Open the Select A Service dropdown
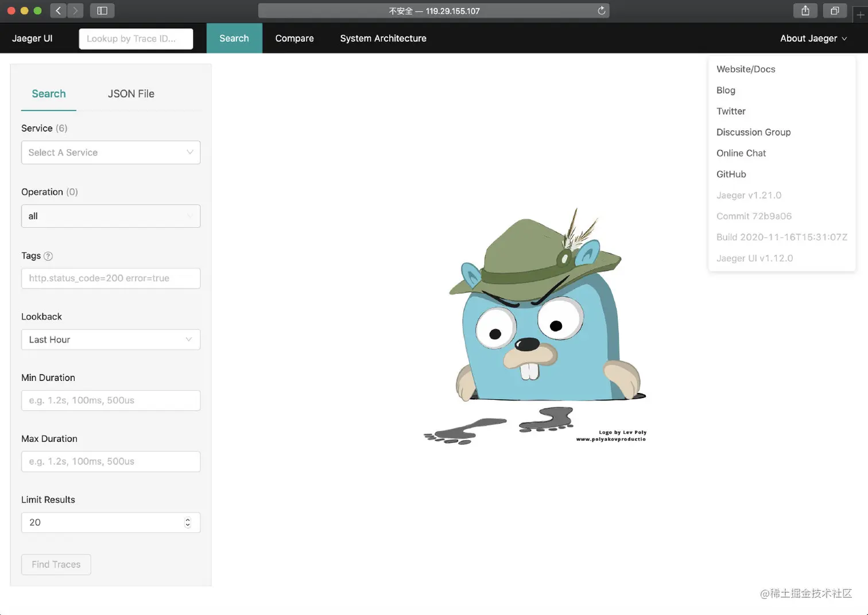The width and height of the screenshot is (868, 615). tap(111, 153)
